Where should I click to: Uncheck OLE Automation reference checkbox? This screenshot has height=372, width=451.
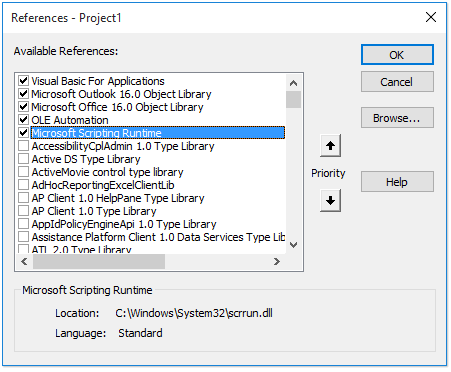point(23,120)
